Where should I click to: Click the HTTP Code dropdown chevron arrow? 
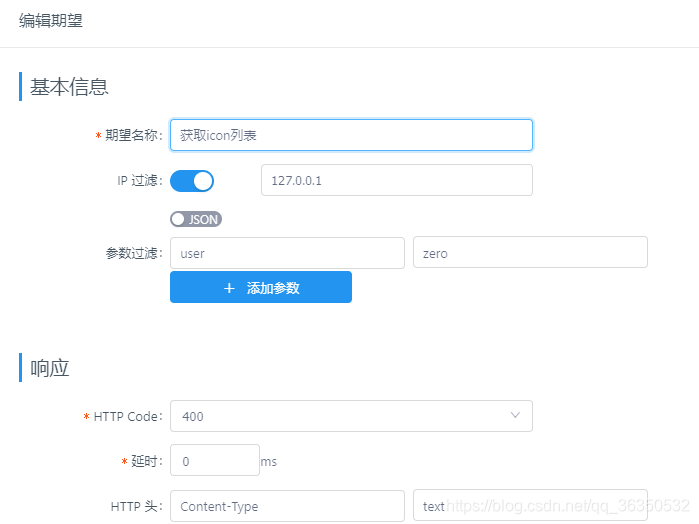click(515, 415)
